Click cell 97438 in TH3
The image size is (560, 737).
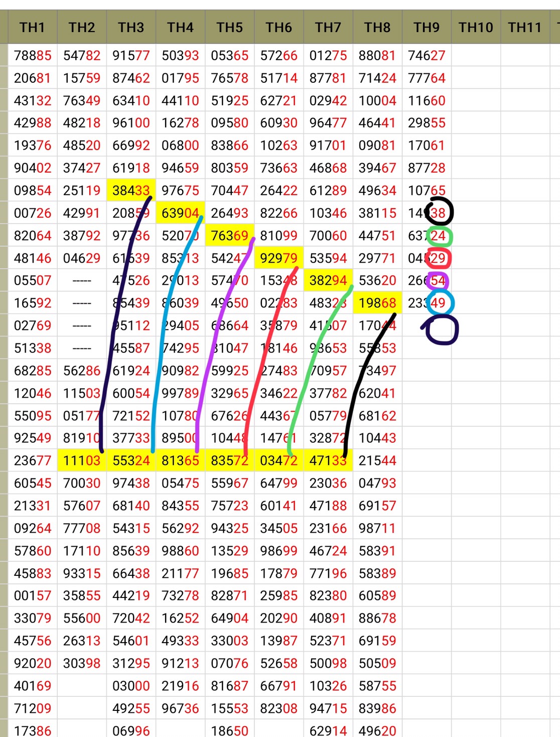[x=131, y=483]
